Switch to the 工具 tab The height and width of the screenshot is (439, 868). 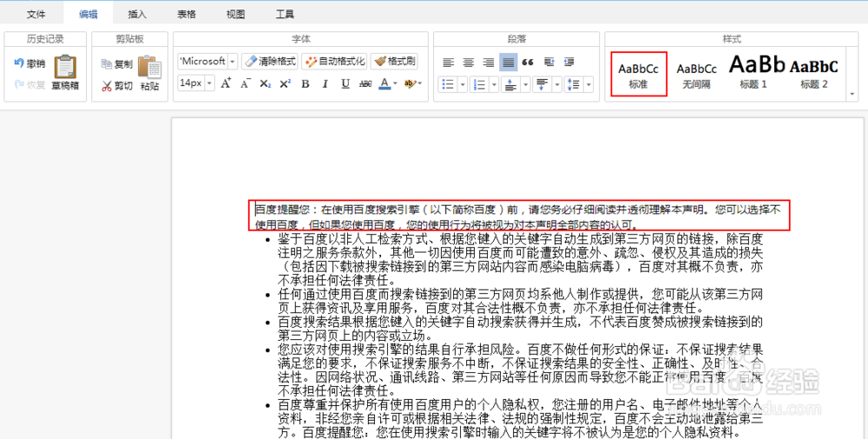pos(285,14)
